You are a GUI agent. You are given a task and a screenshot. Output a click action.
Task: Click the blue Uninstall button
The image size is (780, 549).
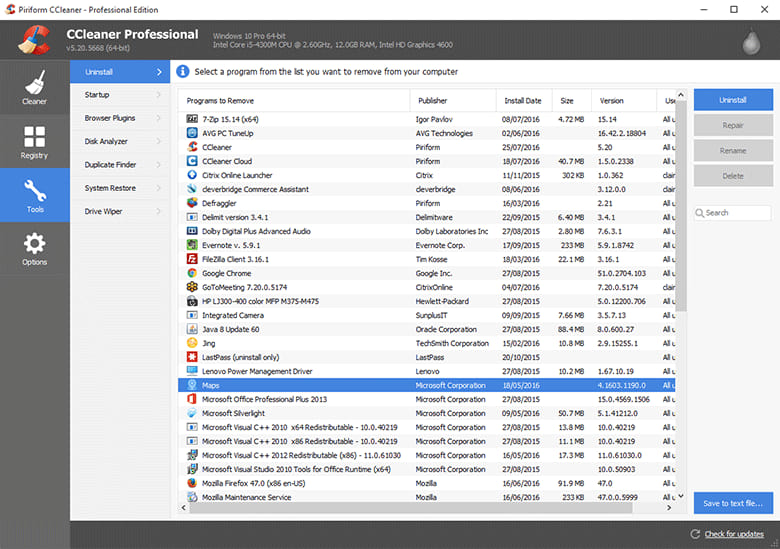click(x=733, y=100)
